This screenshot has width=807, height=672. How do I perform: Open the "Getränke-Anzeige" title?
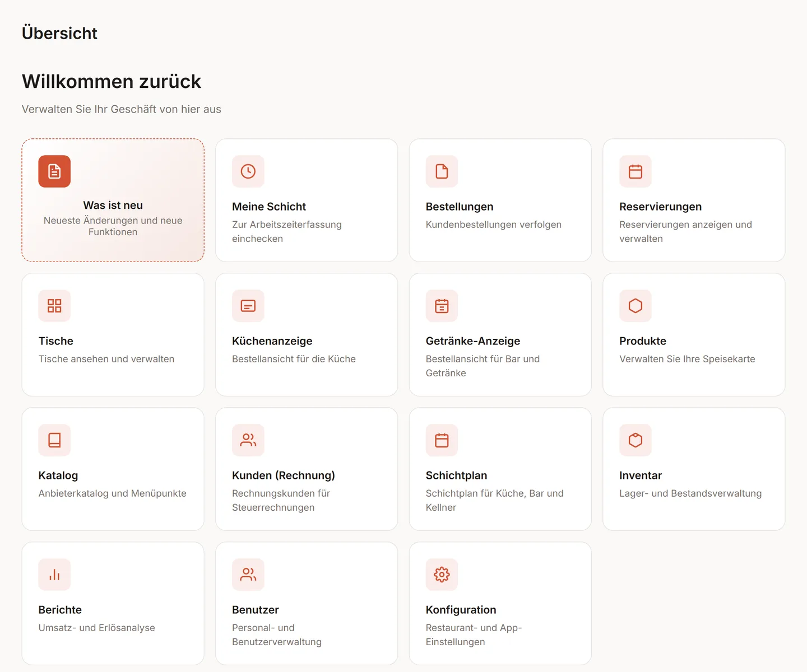[x=473, y=341]
